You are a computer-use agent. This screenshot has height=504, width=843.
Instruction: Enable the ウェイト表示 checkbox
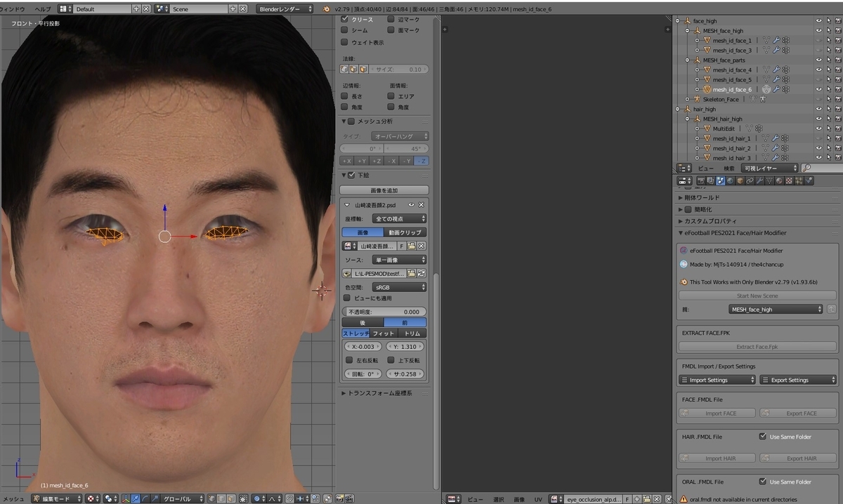pos(345,43)
